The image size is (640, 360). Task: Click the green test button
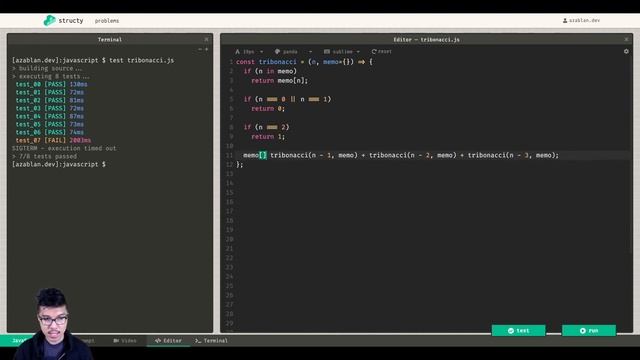518,331
